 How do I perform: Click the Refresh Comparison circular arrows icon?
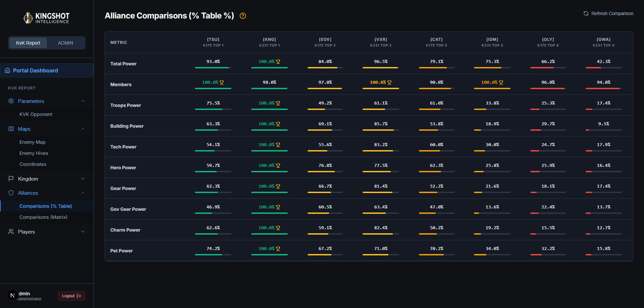coord(586,13)
